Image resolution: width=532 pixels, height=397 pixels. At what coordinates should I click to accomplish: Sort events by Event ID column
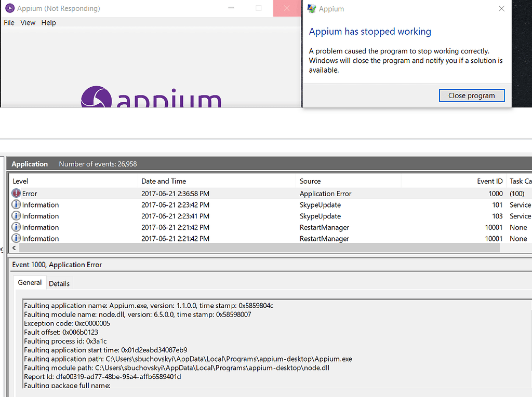(x=454, y=181)
